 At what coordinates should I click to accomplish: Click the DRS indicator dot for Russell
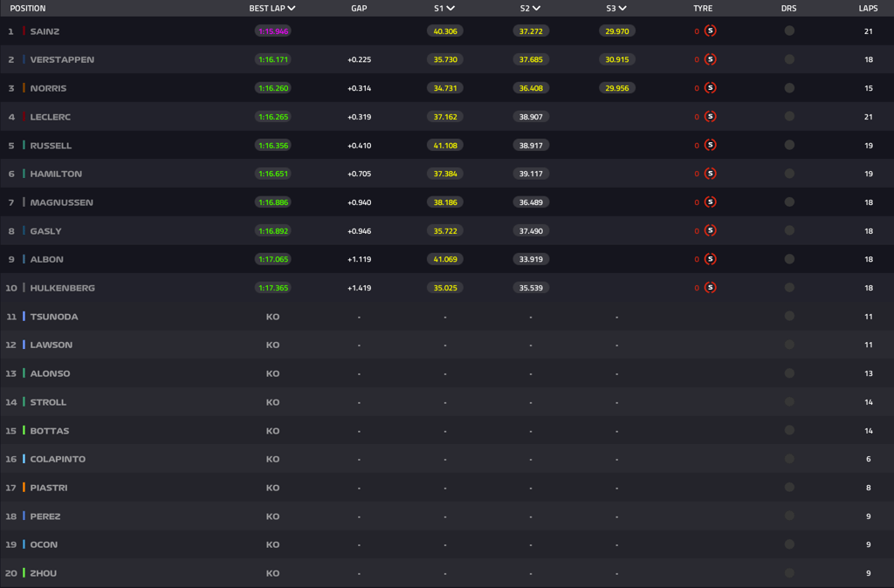coord(789,145)
